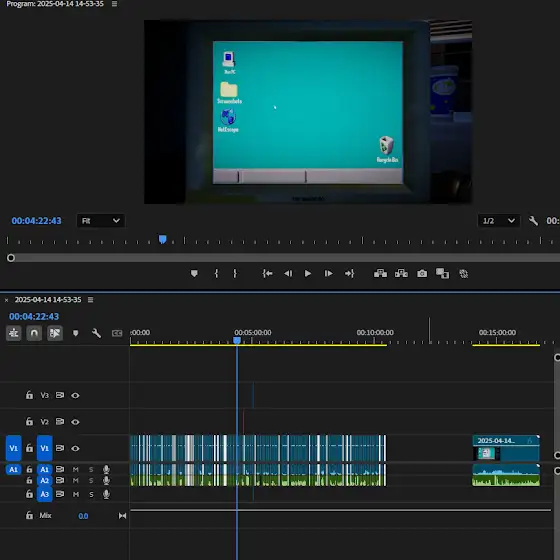Hide the V2 track output
Image resolution: width=560 pixels, height=560 pixels.
pyautogui.click(x=75, y=422)
